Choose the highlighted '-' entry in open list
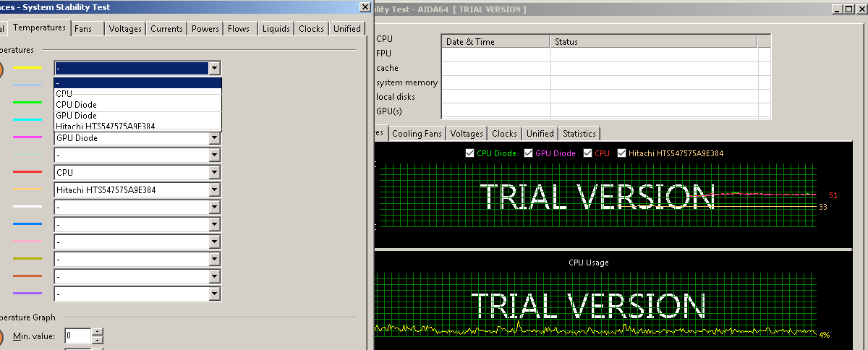This screenshot has height=350, width=868. (137, 82)
